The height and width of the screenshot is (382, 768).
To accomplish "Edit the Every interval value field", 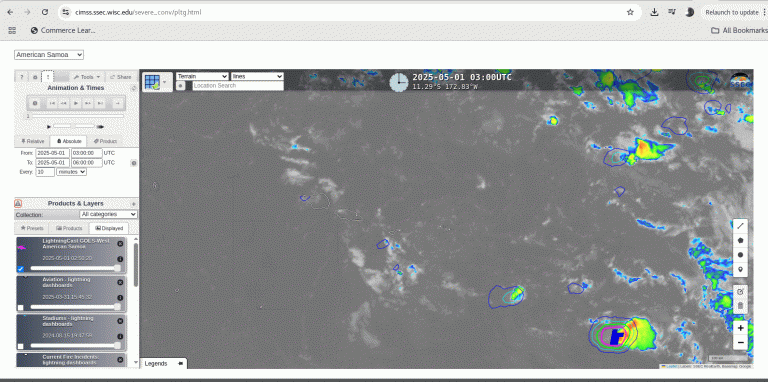I will [x=45, y=172].
